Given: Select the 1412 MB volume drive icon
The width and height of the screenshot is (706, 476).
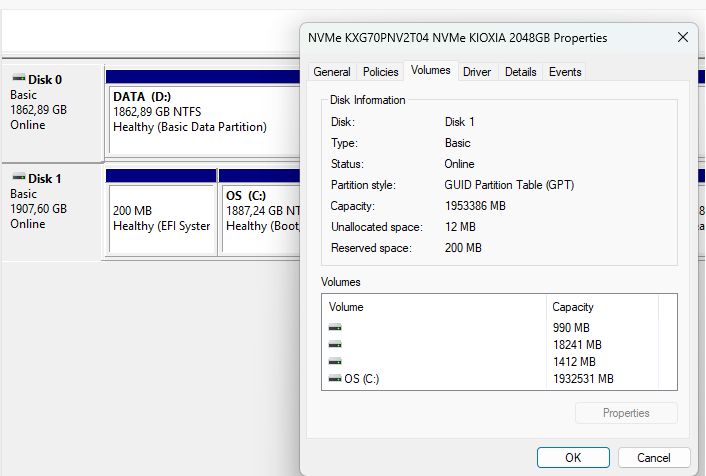Looking at the screenshot, I should click(335, 362).
